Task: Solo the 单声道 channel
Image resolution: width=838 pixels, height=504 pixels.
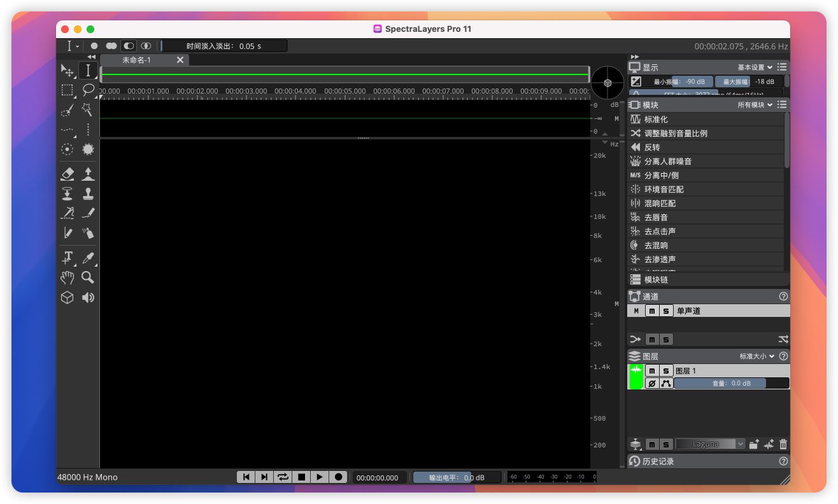Action: coord(665,311)
